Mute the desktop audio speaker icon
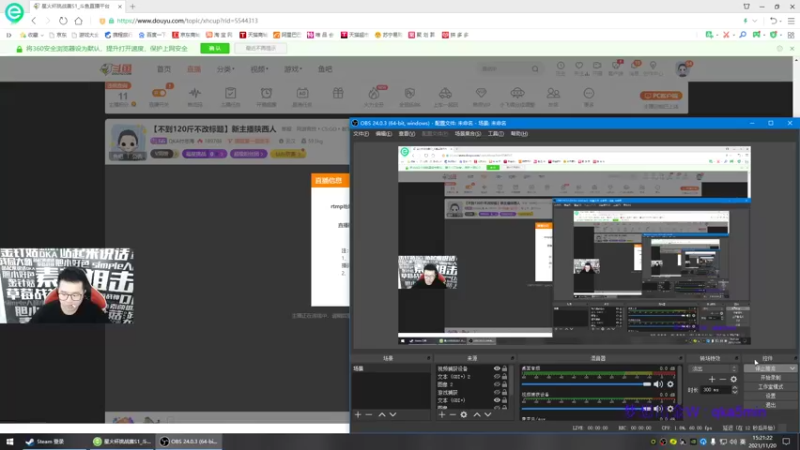The height and width of the screenshot is (450, 800). [x=659, y=384]
